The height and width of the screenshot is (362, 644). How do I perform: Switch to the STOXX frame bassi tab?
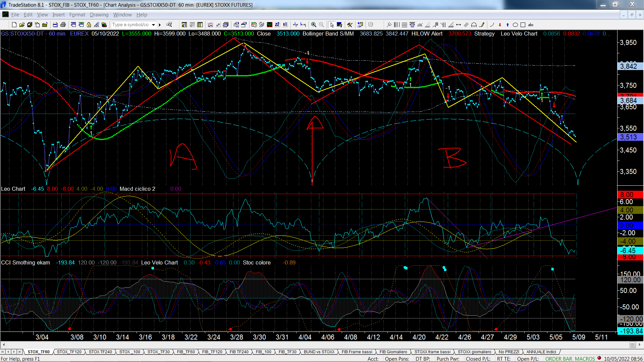click(x=432, y=352)
